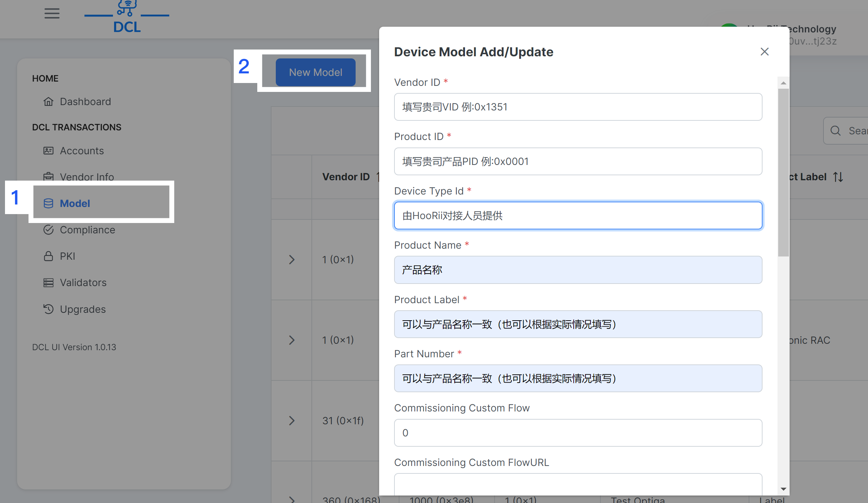Image resolution: width=868 pixels, height=503 pixels.
Task: Expand the 31 (0x1f) vendor row
Action: coord(291,420)
